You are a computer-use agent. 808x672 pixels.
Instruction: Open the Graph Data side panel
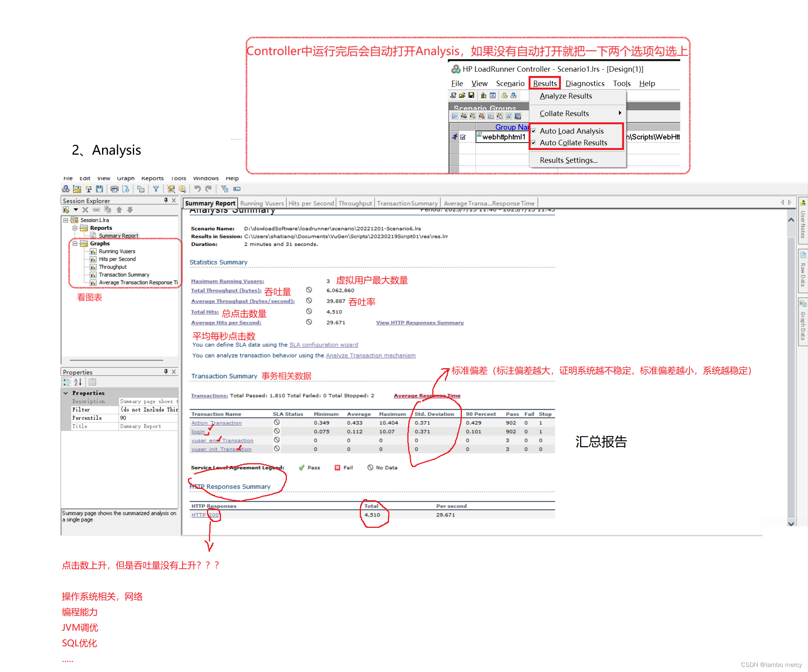(x=803, y=322)
